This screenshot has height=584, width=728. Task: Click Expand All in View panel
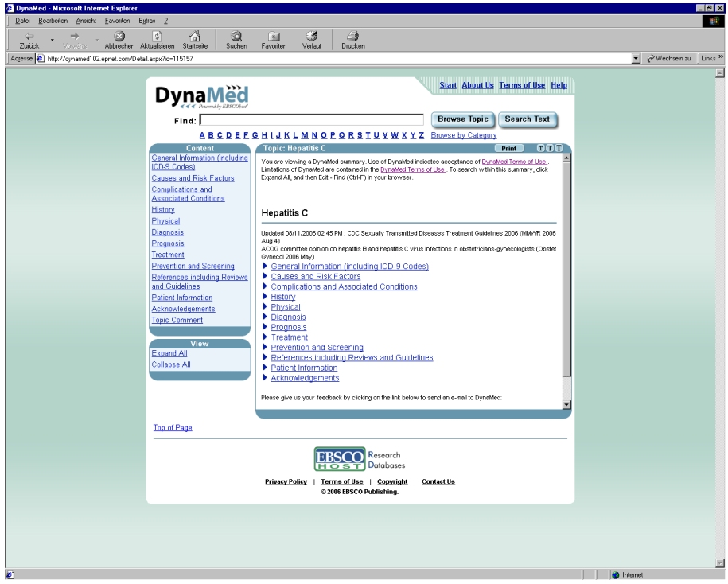tap(169, 353)
